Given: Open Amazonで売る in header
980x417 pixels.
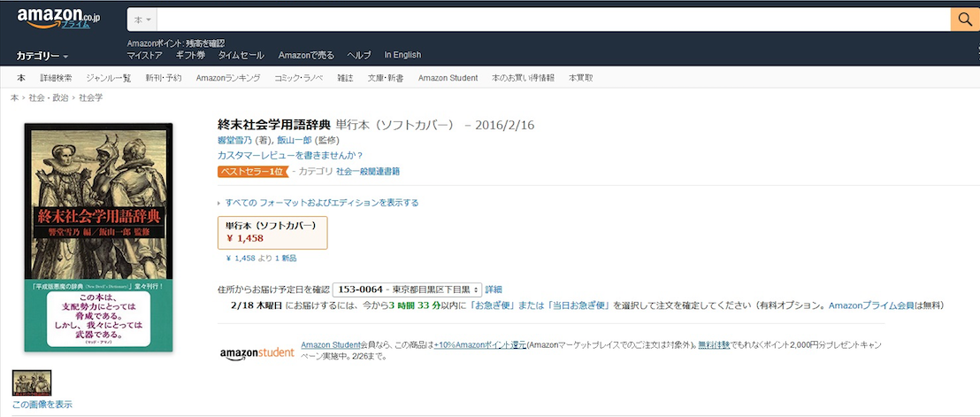Looking at the screenshot, I should tap(306, 55).
